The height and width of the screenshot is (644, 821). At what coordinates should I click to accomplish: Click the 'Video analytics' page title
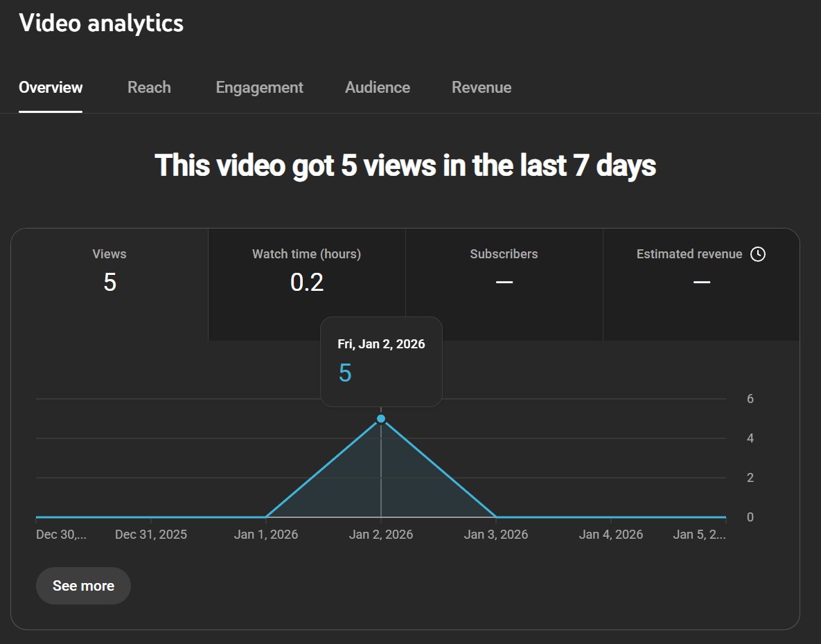(x=101, y=23)
